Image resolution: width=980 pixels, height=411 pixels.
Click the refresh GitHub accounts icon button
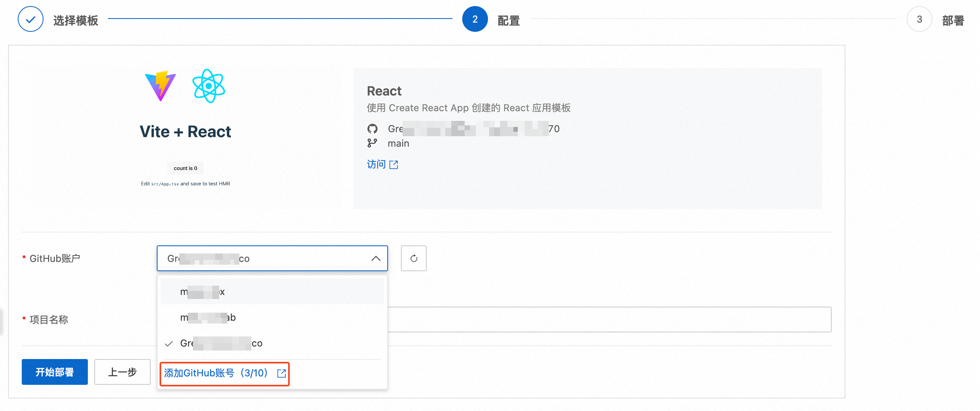coord(413,258)
